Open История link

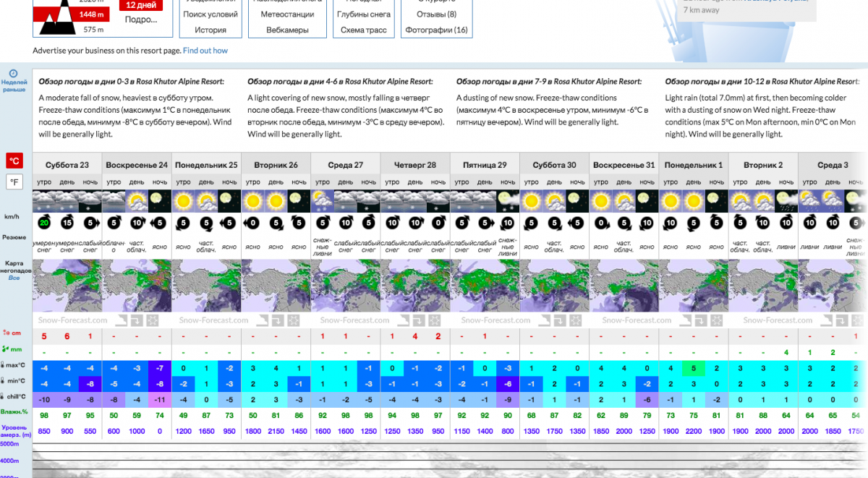pos(210,30)
